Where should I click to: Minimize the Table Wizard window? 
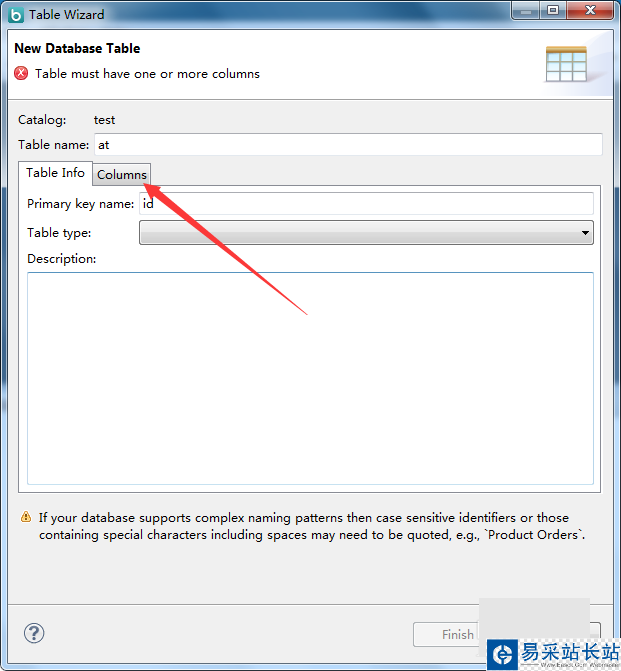pos(525,11)
